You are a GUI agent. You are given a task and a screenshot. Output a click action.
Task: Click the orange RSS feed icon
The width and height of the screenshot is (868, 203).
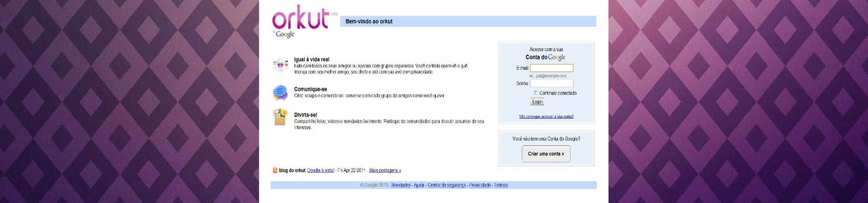pos(275,171)
